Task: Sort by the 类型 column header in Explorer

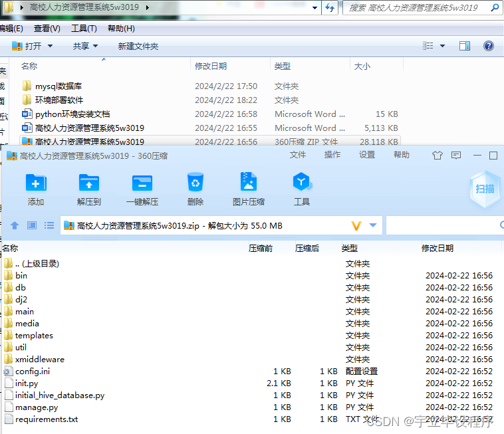Action: 283,66
